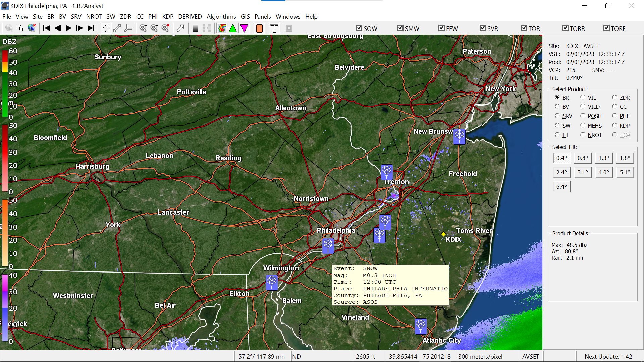Select the KDP product radio button
Viewport: 644px width, 362px height.
(x=614, y=125)
